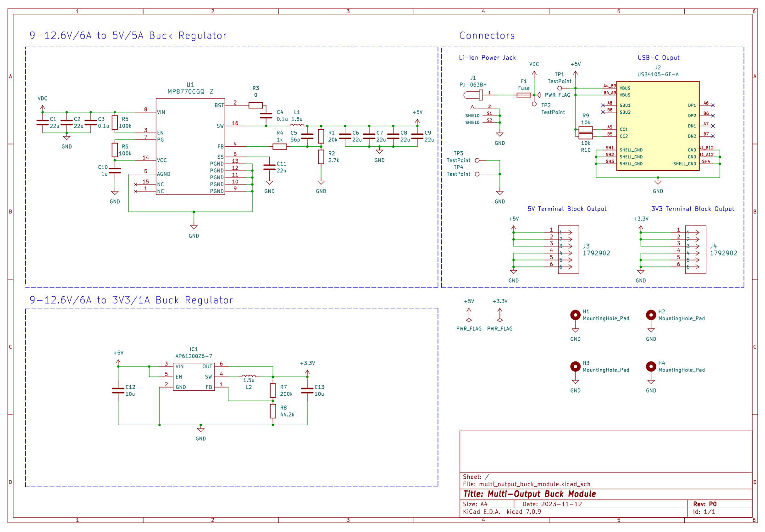This screenshot has height=532, width=765.
Task: Click the "Title: Multi-Output Buck Module" field
Action: 529,494
